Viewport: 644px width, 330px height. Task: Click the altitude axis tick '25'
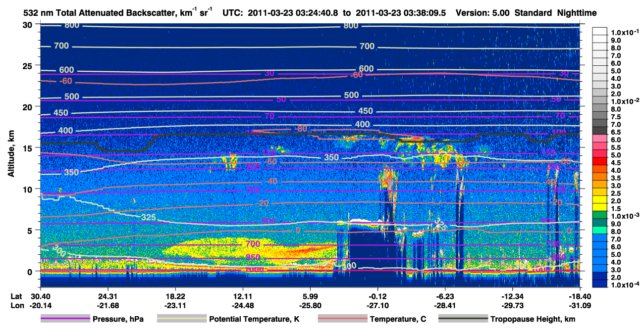coord(29,65)
